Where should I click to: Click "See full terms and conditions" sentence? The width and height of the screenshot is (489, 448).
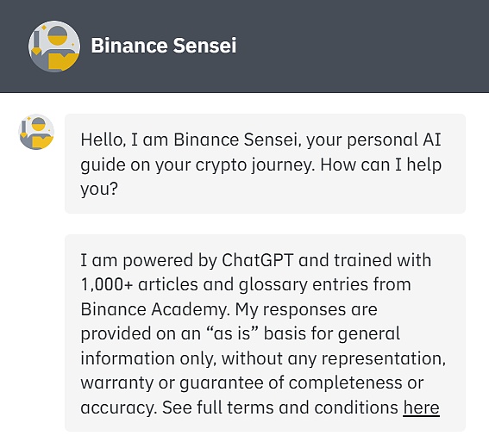click(280, 408)
